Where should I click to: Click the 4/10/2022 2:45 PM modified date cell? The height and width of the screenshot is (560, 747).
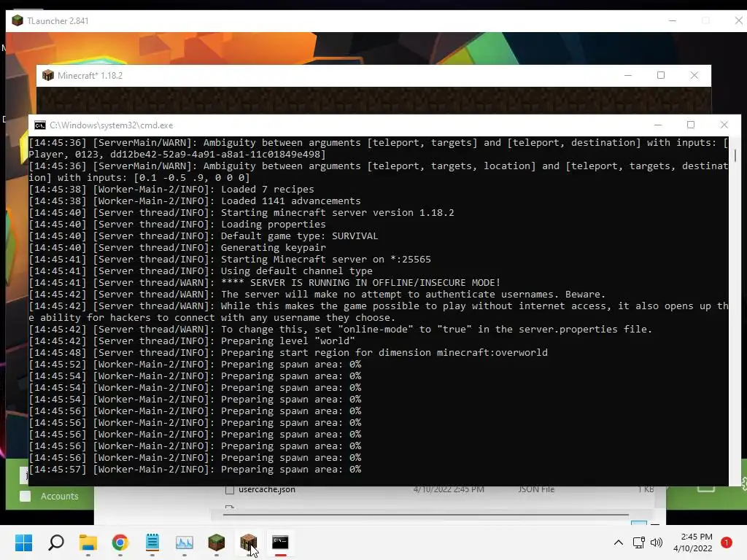(449, 489)
